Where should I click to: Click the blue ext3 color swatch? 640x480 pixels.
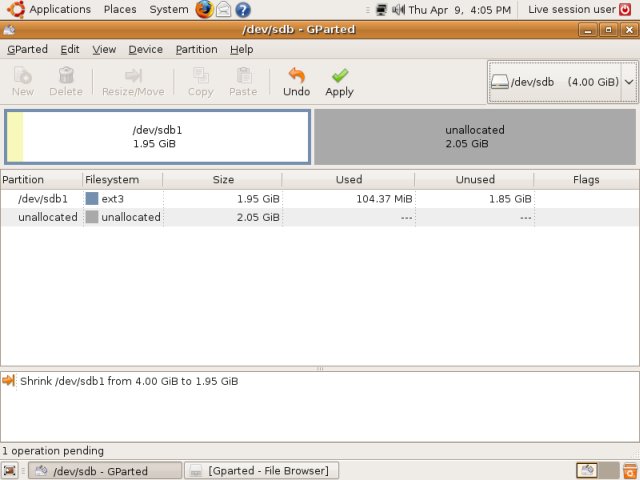click(x=92, y=198)
